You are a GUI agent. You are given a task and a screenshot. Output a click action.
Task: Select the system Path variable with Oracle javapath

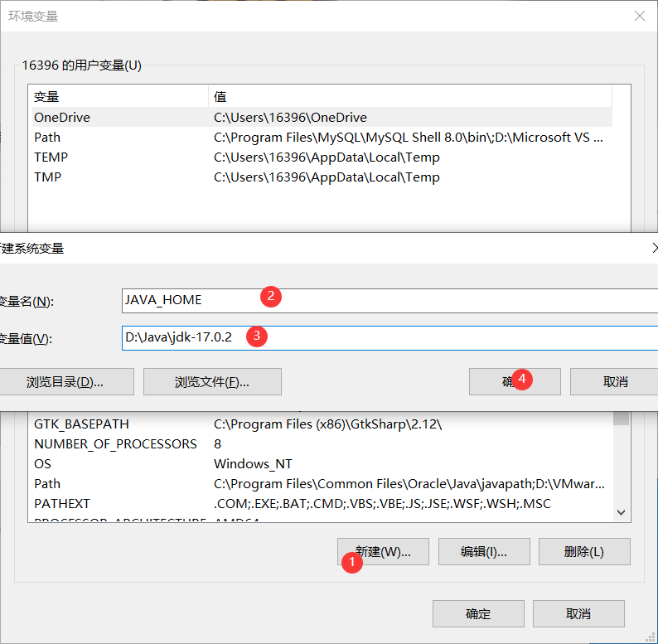tap(322, 484)
